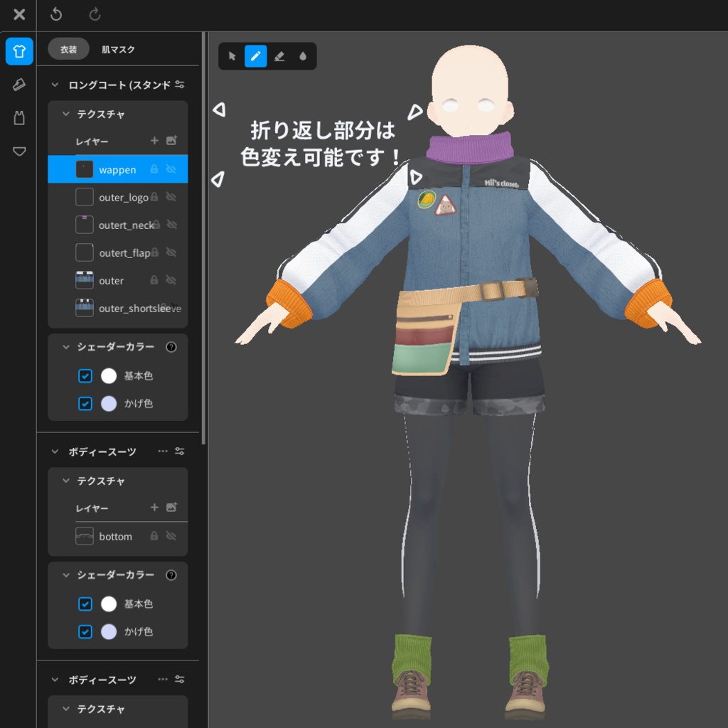This screenshot has height=728, width=728.
Task: Select the Brush tool in the toolbar
Action: [255, 56]
